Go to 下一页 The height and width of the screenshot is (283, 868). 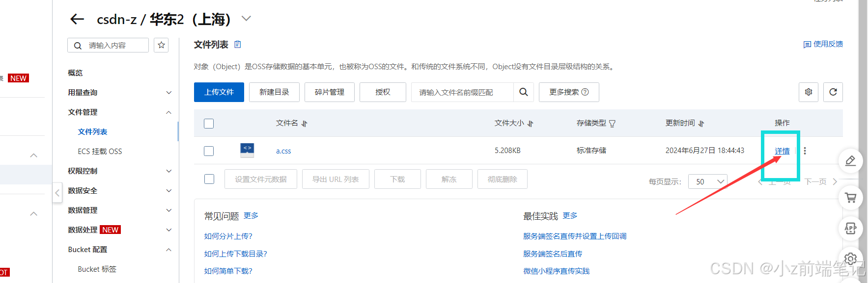point(820,181)
